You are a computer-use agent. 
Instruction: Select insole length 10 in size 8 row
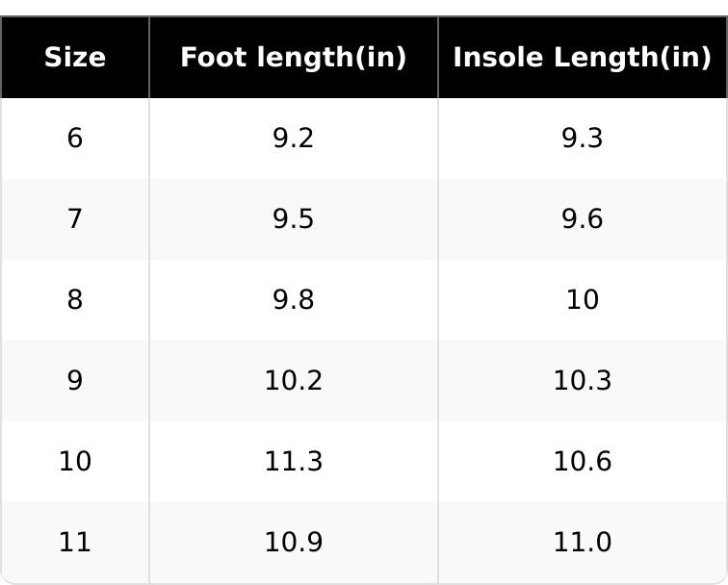[x=582, y=300]
